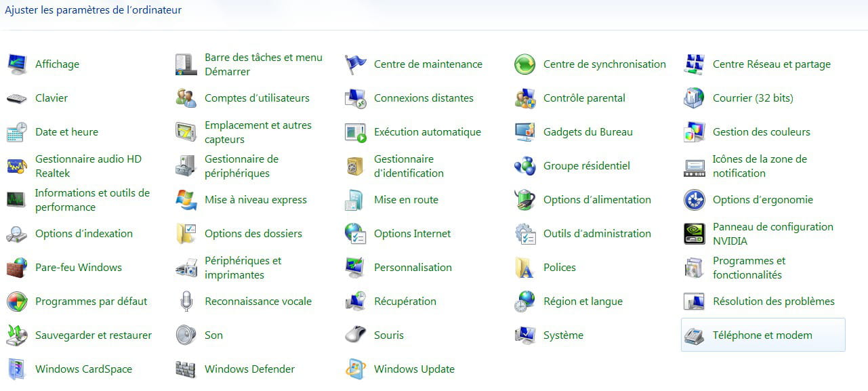
Task: Open the 'Mise en route' link
Action: 407,200
